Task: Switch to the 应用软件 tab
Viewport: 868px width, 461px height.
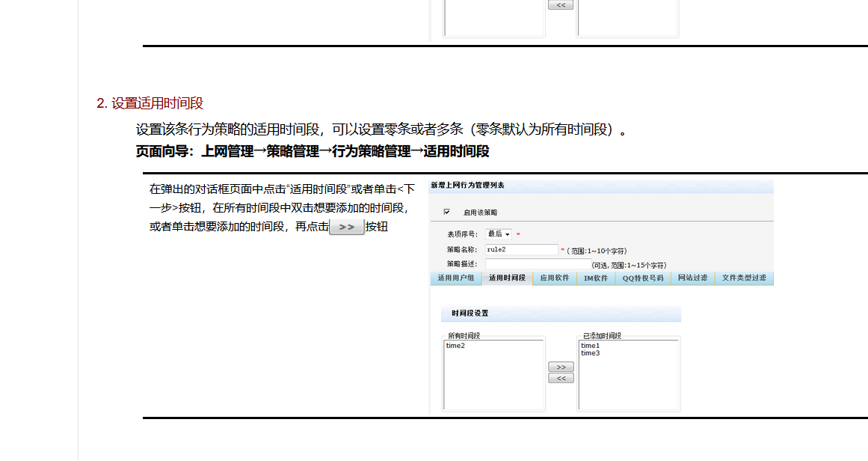Action: point(555,278)
